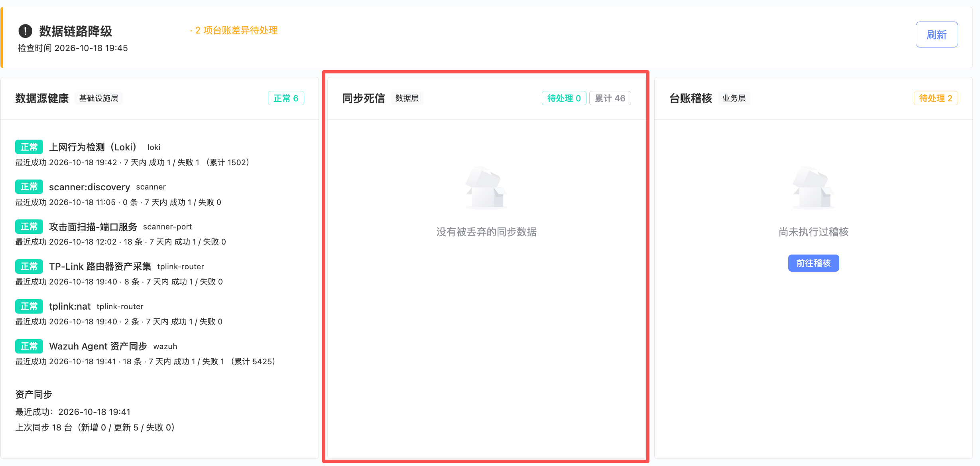This screenshot has width=980, height=466.
Task: Click the 正常 status tag for tplink:nat
Action: pos(29,306)
